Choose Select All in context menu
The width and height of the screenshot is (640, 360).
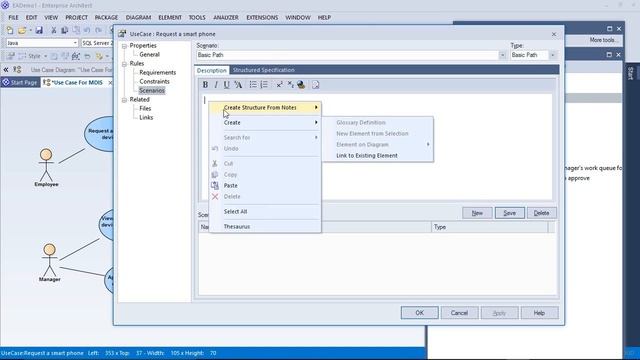click(235, 211)
